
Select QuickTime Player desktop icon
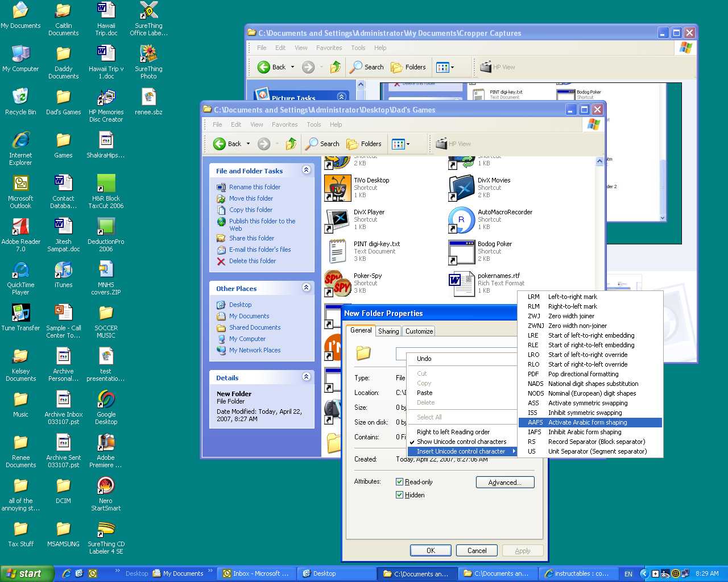20,278
